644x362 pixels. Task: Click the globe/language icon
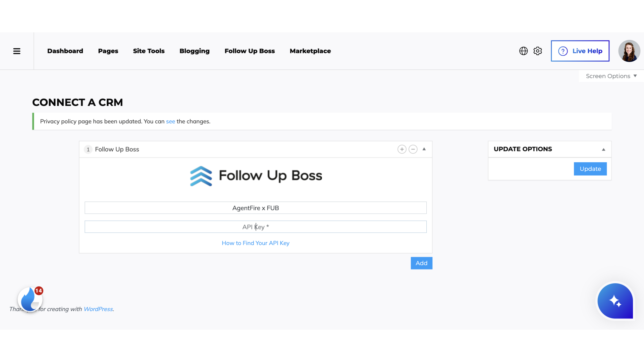523,50
